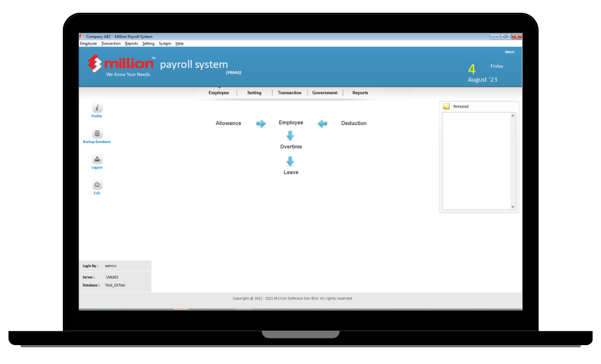601x364 pixels.
Task: Click the arrow between Deduction and Employee
Action: pos(322,123)
